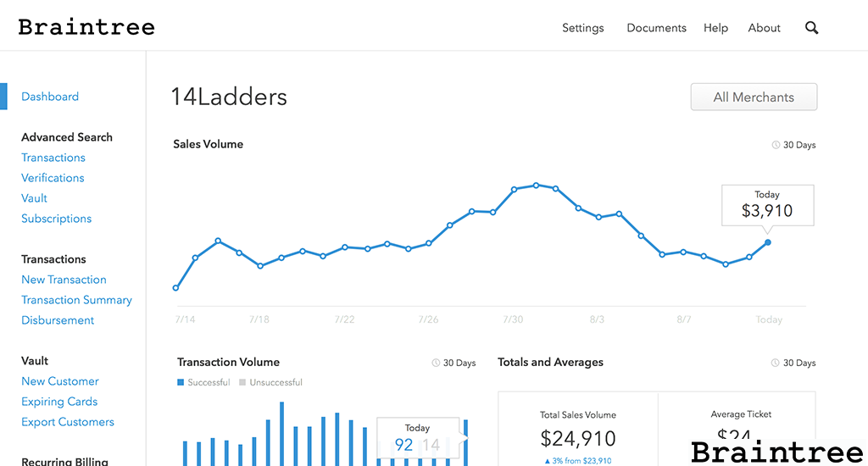Go to the Help page

[x=715, y=28]
